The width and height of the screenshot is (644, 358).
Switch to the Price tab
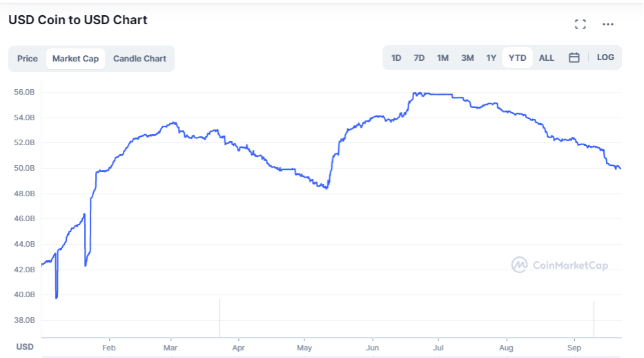tap(28, 59)
